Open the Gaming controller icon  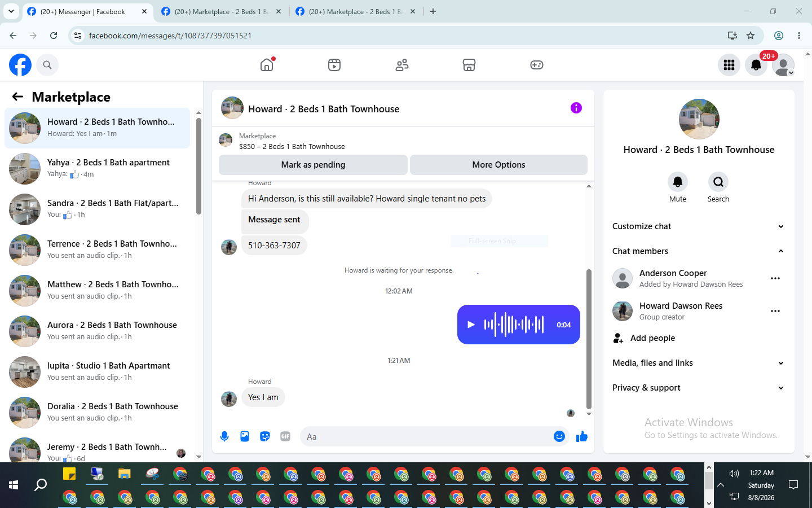(x=537, y=65)
